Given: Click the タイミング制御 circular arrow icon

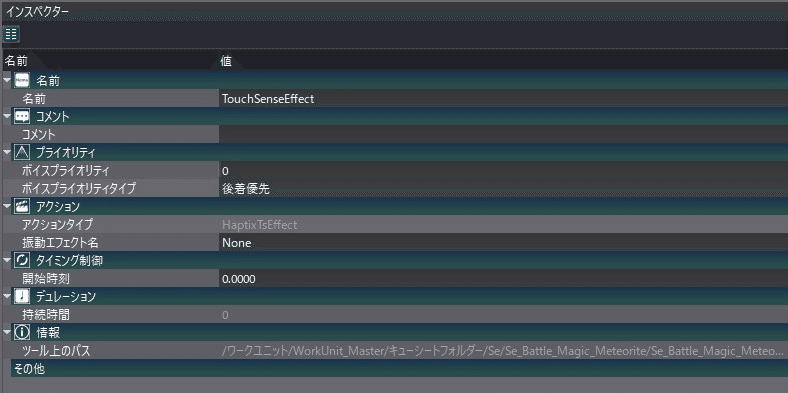Looking at the screenshot, I should pyautogui.click(x=21, y=260).
